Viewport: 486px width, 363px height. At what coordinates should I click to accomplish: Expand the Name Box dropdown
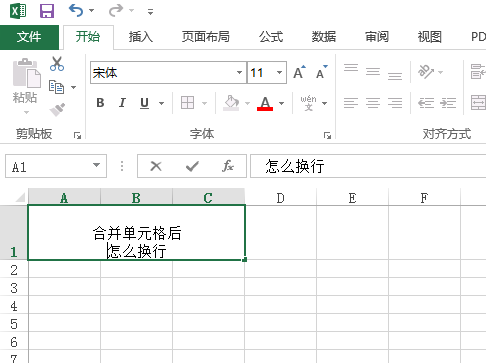96,165
